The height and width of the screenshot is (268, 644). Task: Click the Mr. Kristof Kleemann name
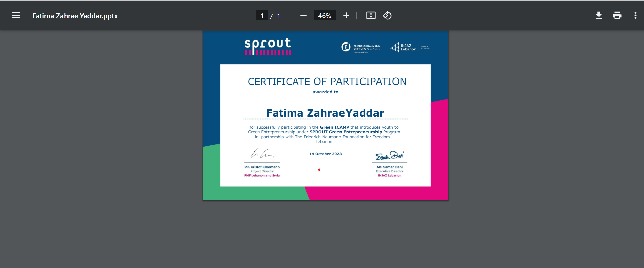[262, 167]
